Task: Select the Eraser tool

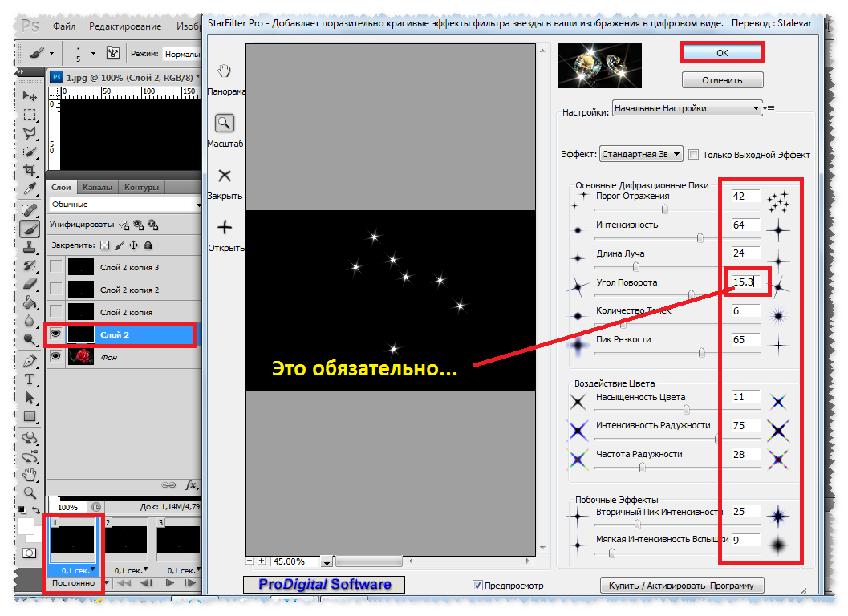Action: [x=30, y=284]
